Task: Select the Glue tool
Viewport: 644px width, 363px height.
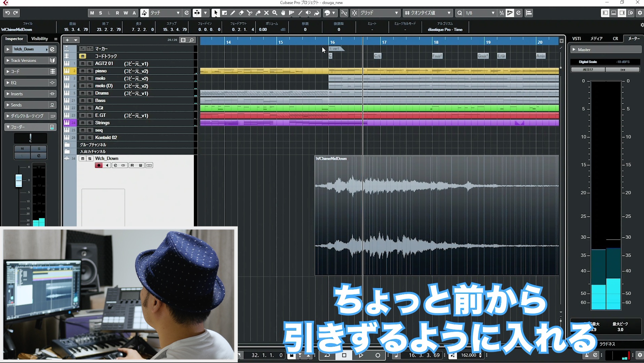Action: 258,13
